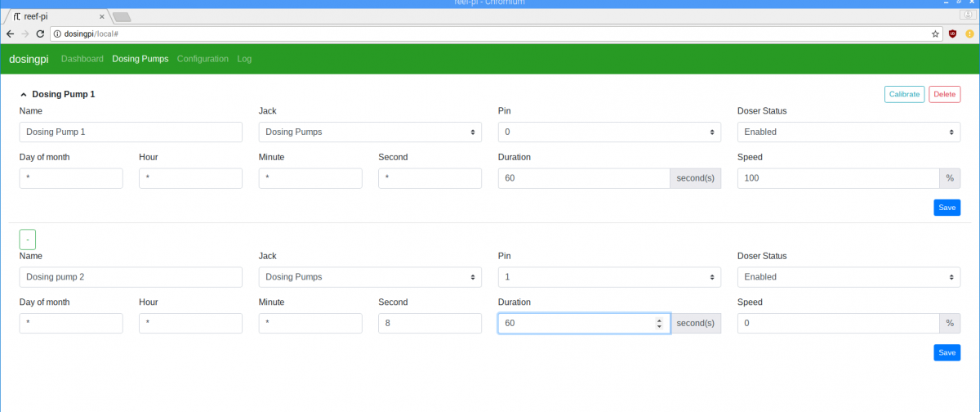Bookmark page with the star icon
The image size is (980, 412).
pos(936,34)
